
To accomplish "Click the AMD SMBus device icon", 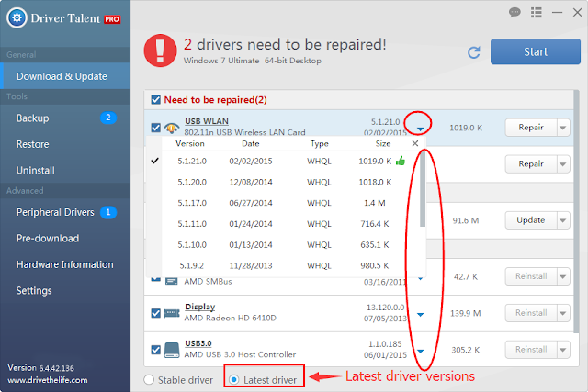I will coord(172,280).
